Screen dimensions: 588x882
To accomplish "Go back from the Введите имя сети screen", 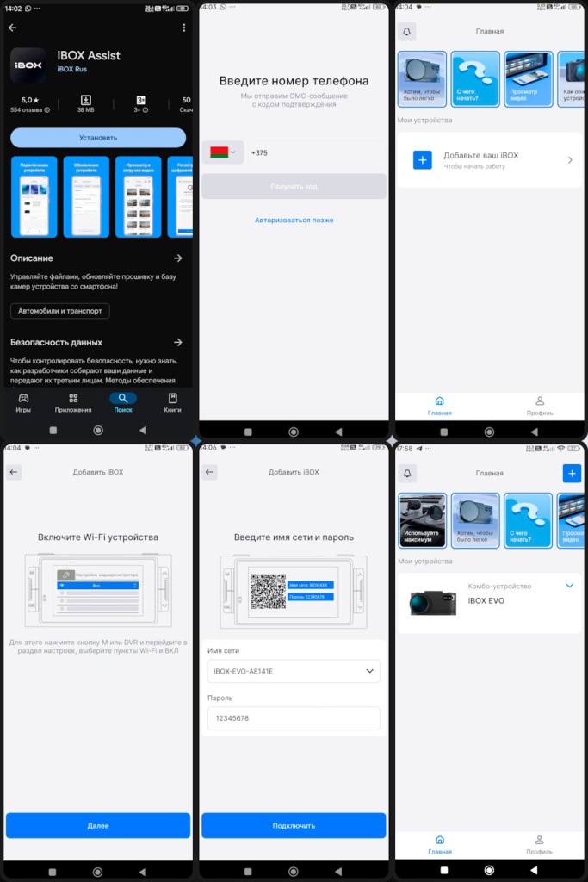I will tap(210, 472).
